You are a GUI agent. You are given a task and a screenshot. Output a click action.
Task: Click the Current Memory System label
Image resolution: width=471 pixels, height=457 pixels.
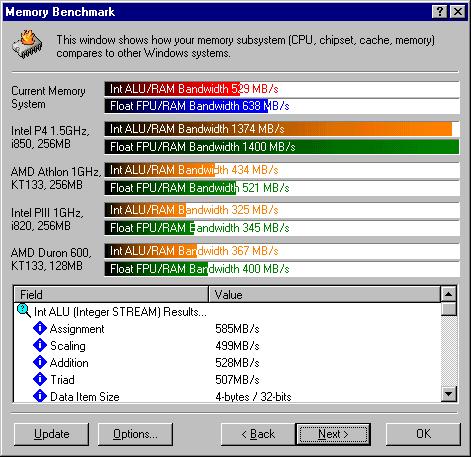tap(48, 97)
